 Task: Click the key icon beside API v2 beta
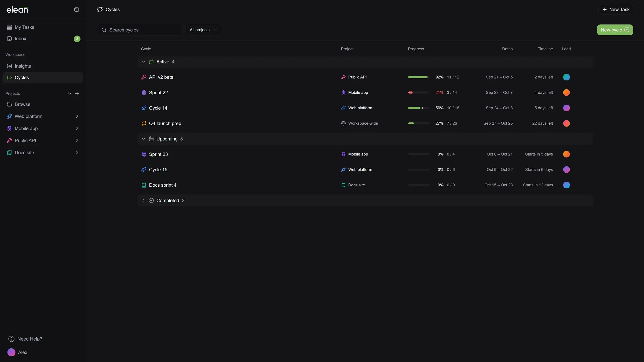click(x=144, y=77)
